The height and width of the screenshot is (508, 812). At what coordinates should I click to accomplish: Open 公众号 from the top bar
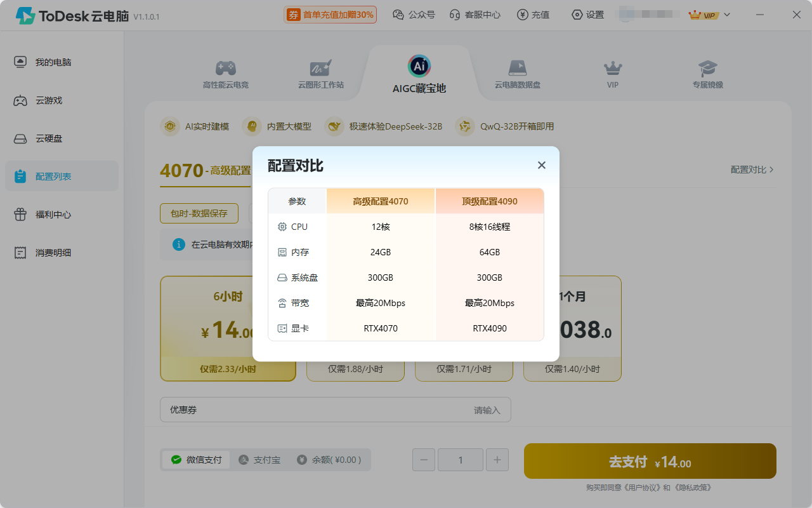click(x=414, y=15)
